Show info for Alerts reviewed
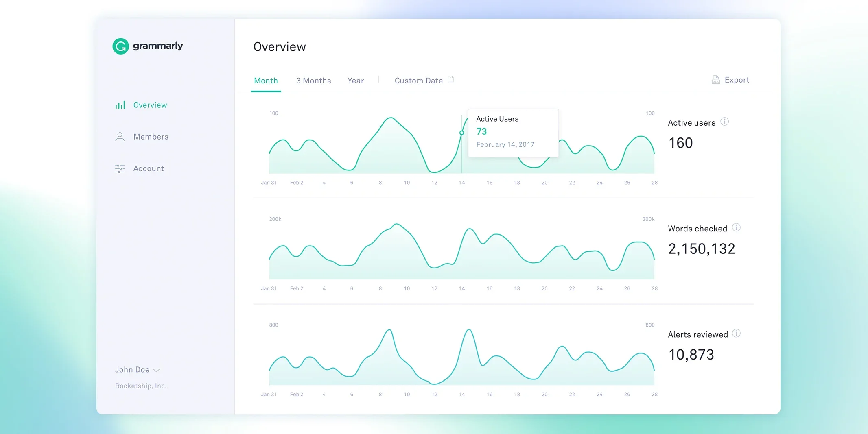 736,334
